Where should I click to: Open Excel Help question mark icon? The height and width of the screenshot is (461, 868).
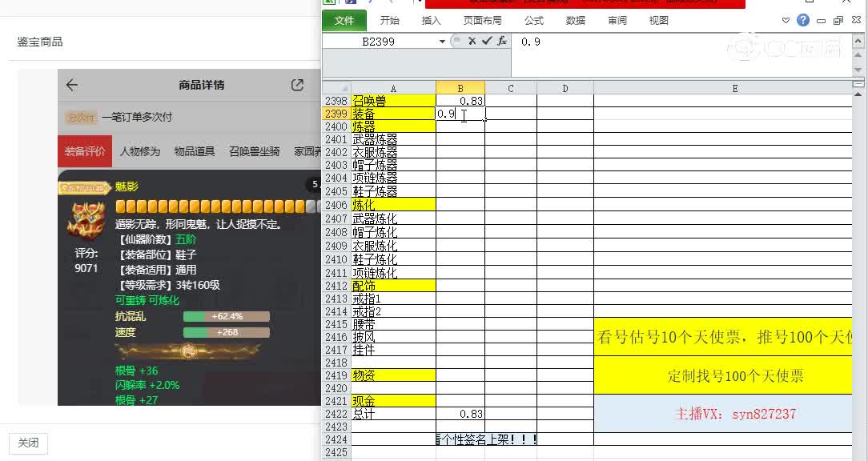[802, 21]
